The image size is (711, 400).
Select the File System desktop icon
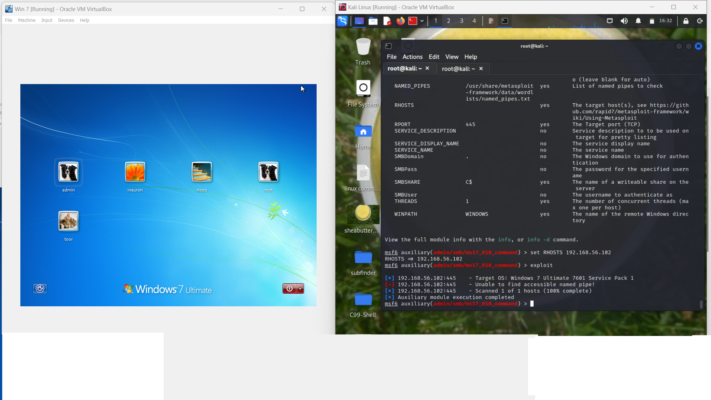[363, 93]
